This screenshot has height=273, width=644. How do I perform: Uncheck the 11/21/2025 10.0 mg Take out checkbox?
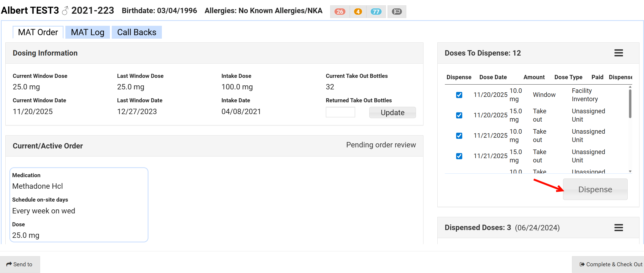point(459,136)
